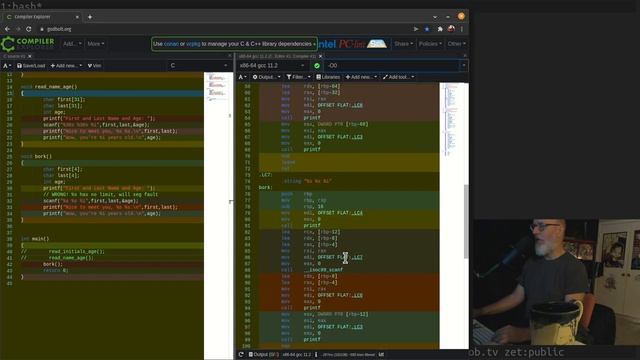The image size is (640, 360).
Task: Close the compiler output tab
Action: point(320,56)
